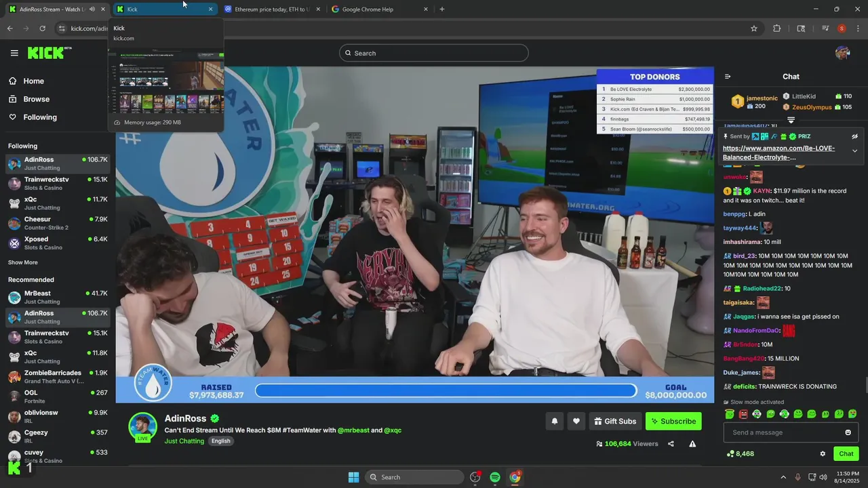Expand Show More under Following

coord(23,262)
